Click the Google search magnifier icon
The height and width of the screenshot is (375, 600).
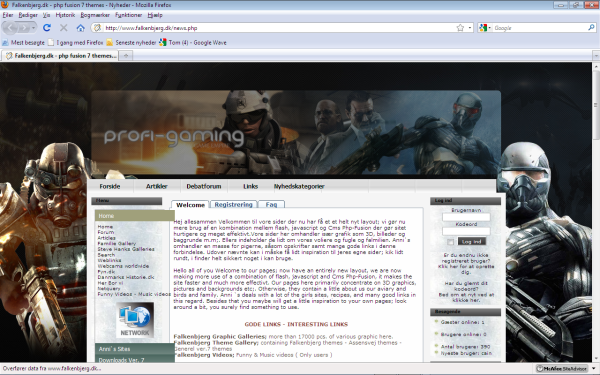point(591,28)
